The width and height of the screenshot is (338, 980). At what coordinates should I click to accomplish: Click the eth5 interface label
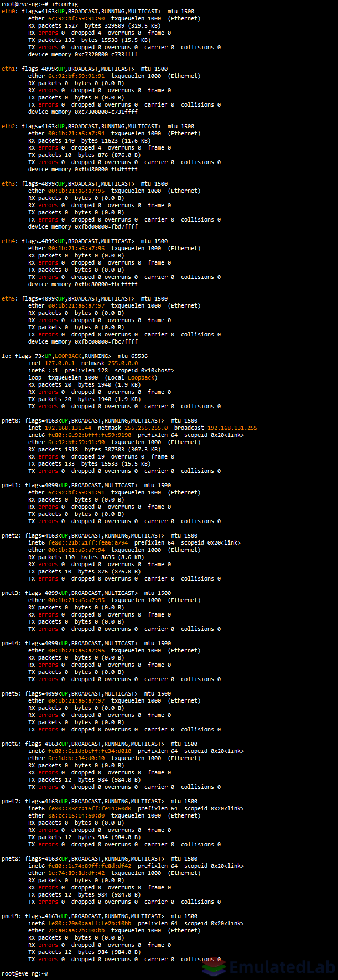(x=8, y=298)
